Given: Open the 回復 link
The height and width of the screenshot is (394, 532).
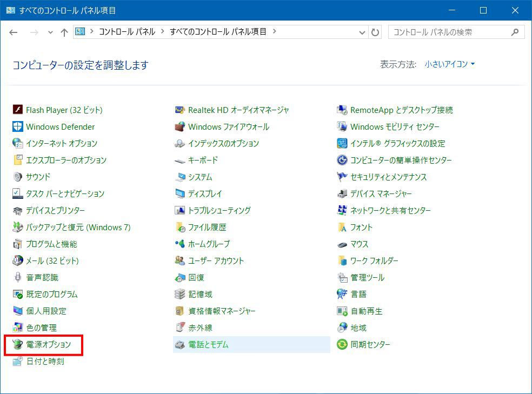Looking at the screenshot, I should point(196,277).
